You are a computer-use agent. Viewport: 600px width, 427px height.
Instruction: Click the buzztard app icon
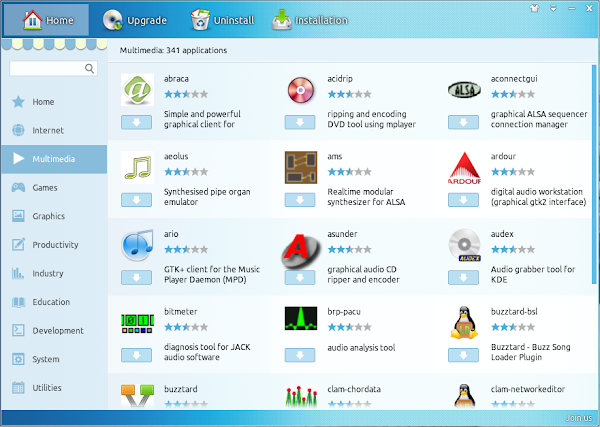pos(137,396)
